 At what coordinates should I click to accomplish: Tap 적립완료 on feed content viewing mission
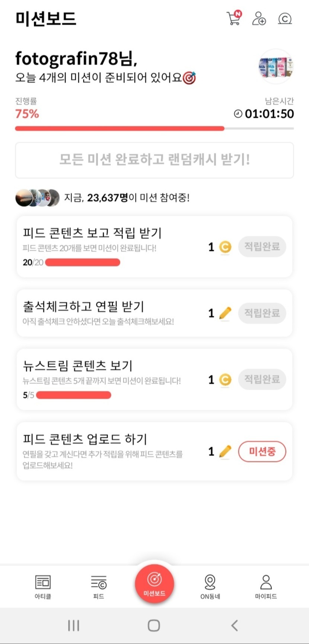[x=262, y=246]
